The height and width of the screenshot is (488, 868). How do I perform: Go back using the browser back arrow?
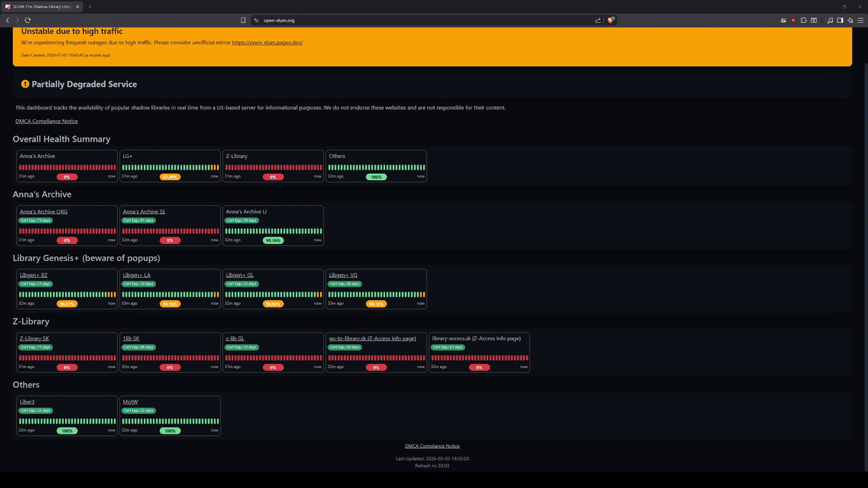pyautogui.click(x=7, y=20)
